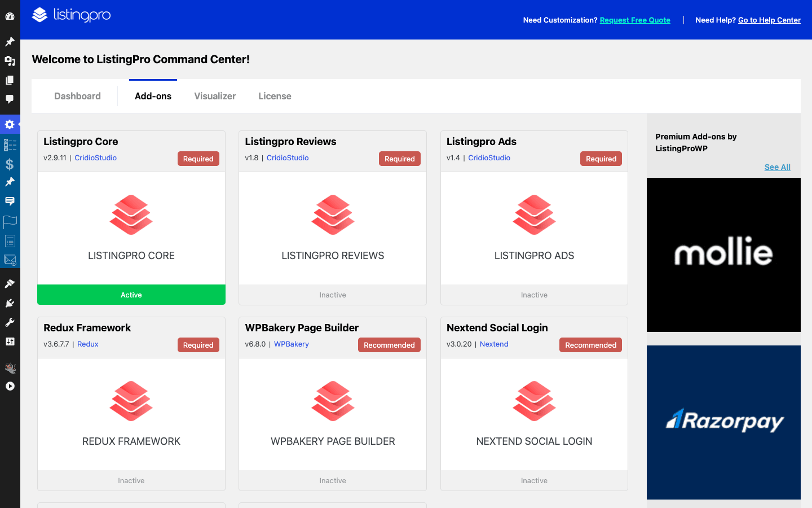Screen dimensions: 812x508
Task: Click the 'Redux Framework' card title
Action: pos(87,328)
